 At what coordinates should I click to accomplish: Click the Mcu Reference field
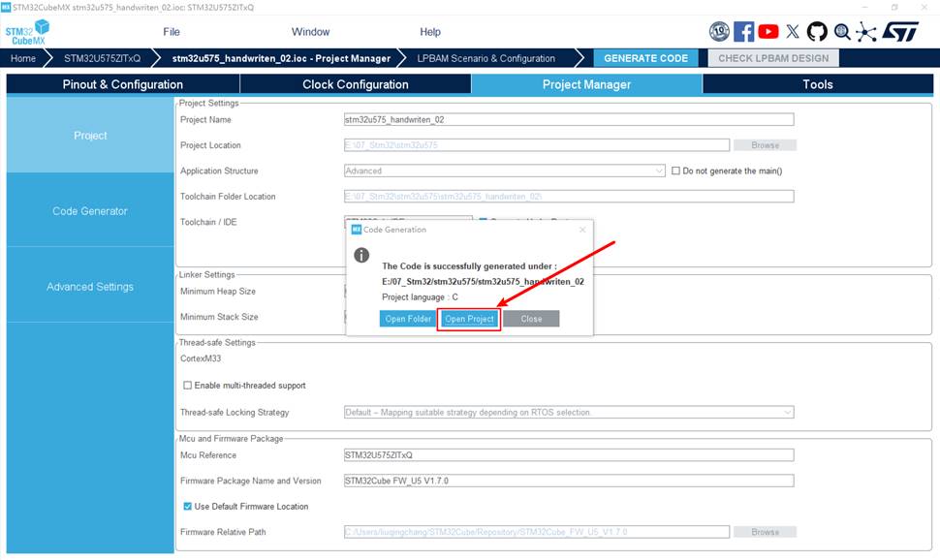coord(569,455)
